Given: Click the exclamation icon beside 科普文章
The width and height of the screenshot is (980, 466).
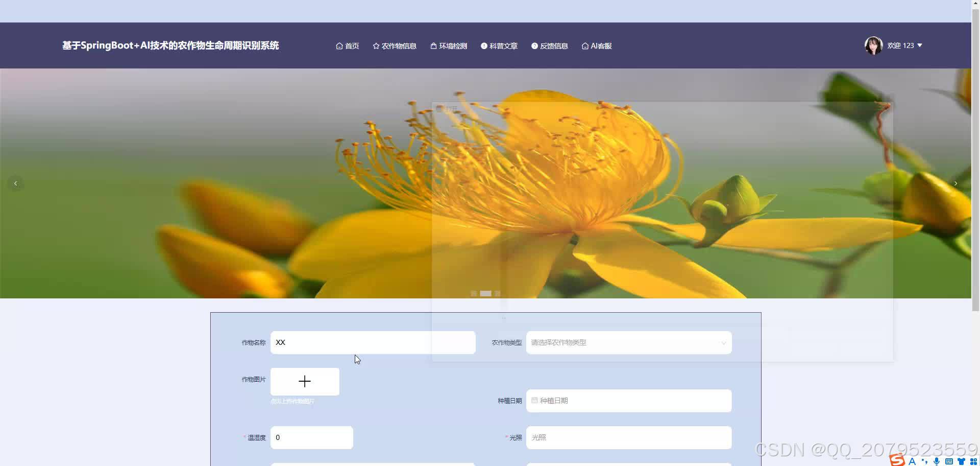Looking at the screenshot, I should pyautogui.click(x=484, y=45).
